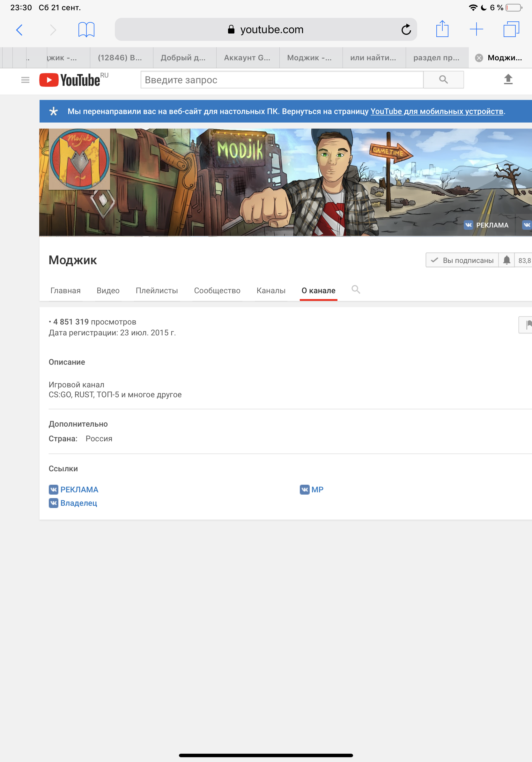The width and height of the screenshot is (532, 762).
Task: Search within the Моджик channel
Action: coord(356,289)
